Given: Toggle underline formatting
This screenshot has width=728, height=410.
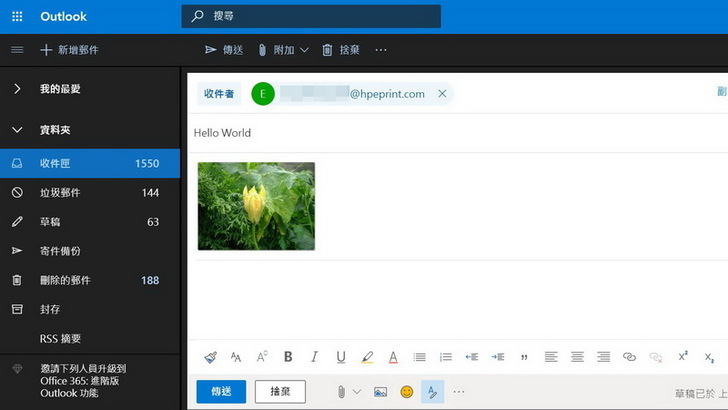Looking at the screenshot, I should point(341,357).
